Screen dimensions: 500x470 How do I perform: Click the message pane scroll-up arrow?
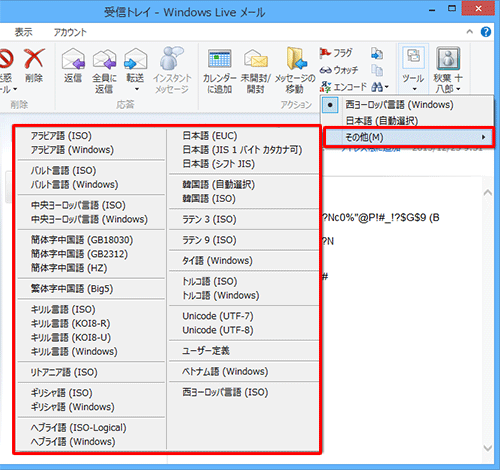[x=488, y=193]
